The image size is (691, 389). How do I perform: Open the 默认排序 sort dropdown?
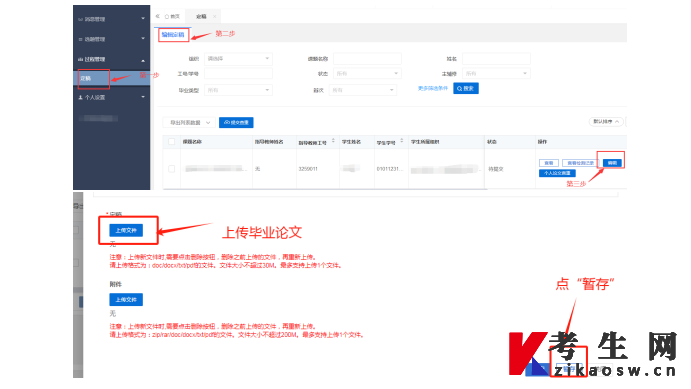(x=606, y=122)
